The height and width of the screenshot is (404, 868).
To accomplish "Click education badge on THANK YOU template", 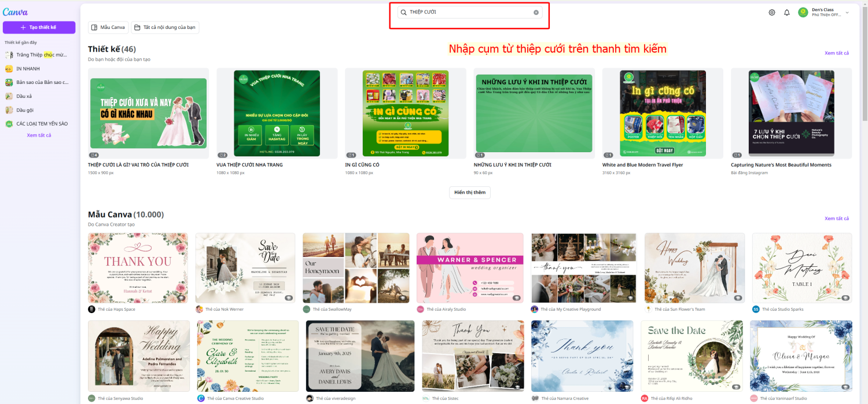I will tap(181, 298).
